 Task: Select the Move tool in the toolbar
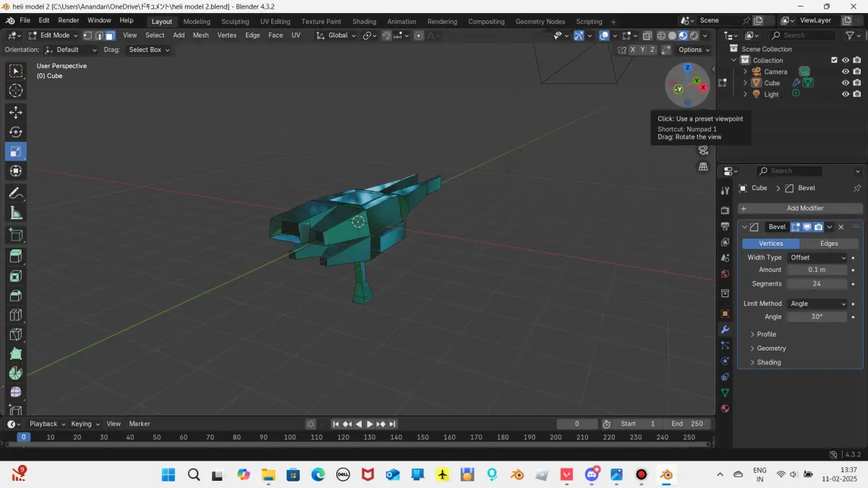point(15,112)
